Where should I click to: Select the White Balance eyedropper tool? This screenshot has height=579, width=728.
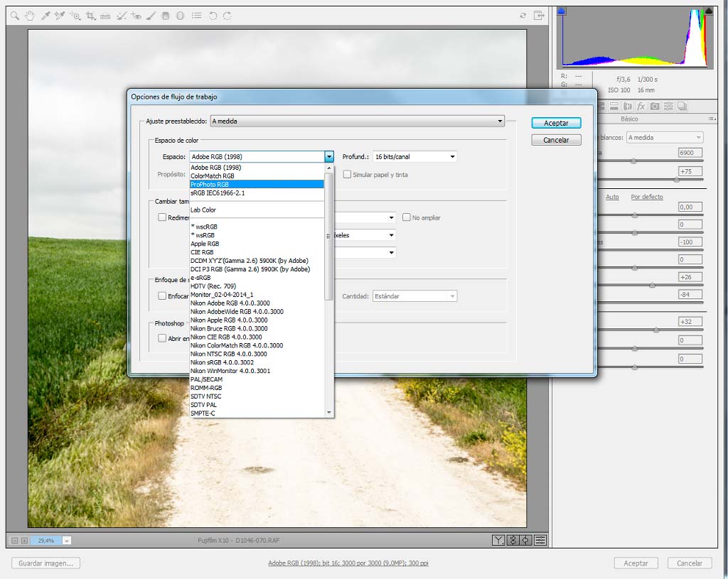[x=45, y=16]
